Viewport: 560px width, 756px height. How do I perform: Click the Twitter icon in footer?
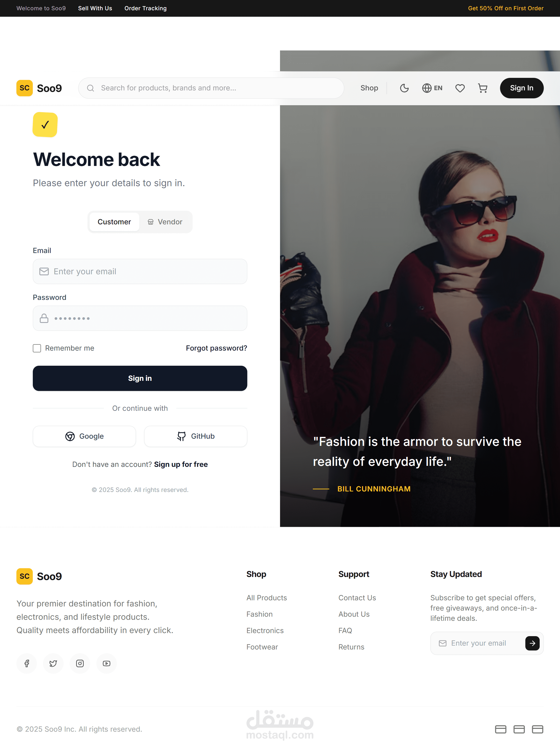coord(53,663)
